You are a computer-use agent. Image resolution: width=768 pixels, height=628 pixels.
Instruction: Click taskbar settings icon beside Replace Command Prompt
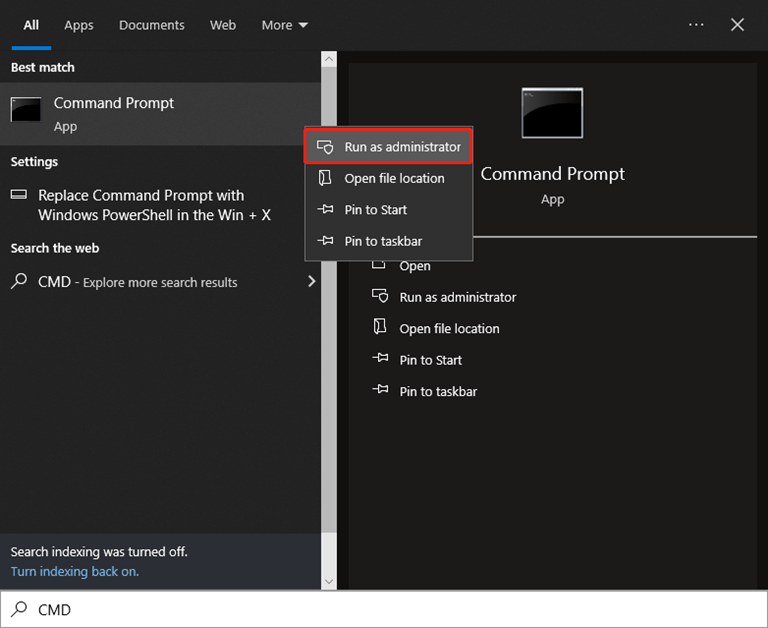pos(19,195)
